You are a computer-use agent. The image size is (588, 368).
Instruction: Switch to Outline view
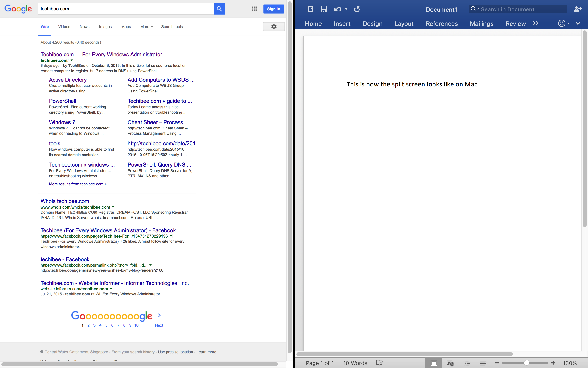pyautogui.click(x=467, y=363)
